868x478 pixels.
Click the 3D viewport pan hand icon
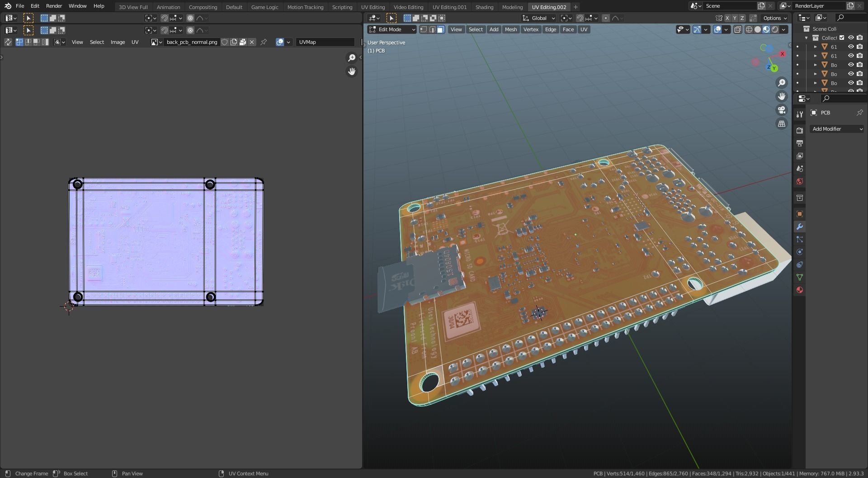point(782,96)
